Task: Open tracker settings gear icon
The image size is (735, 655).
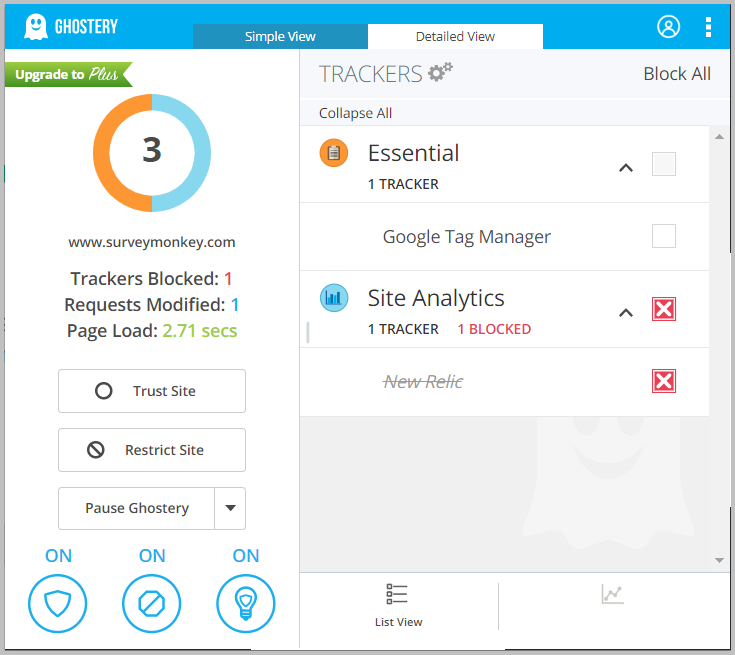Action: 440,72
